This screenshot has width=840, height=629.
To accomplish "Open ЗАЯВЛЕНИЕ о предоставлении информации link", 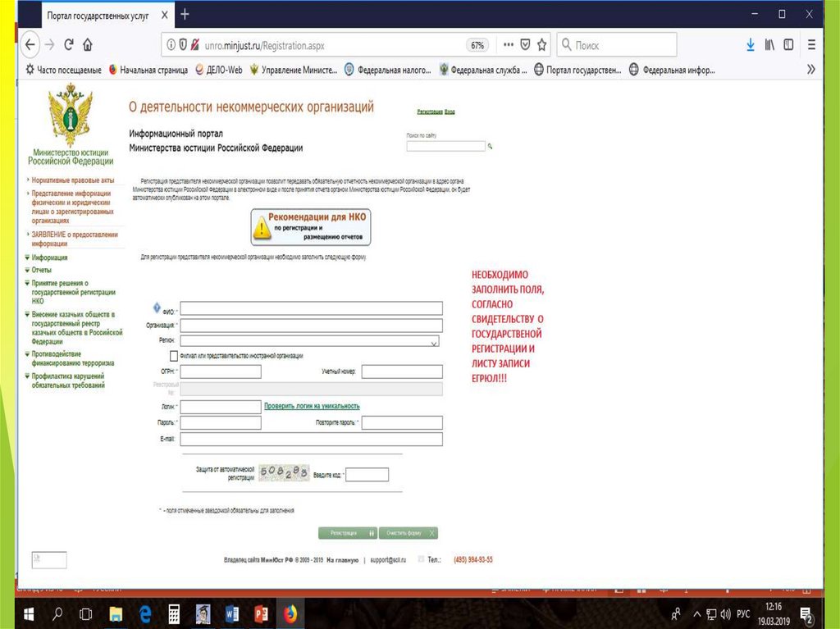I will click(75, 239).
